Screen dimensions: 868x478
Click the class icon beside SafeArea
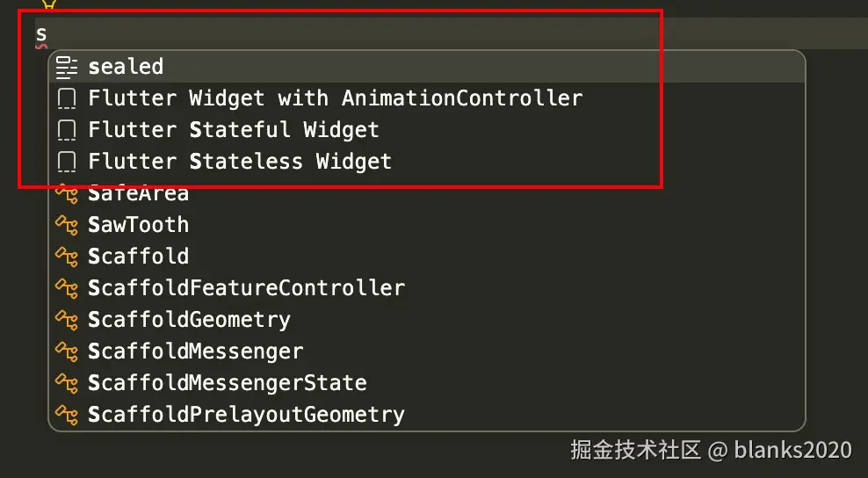pos(67,193)
